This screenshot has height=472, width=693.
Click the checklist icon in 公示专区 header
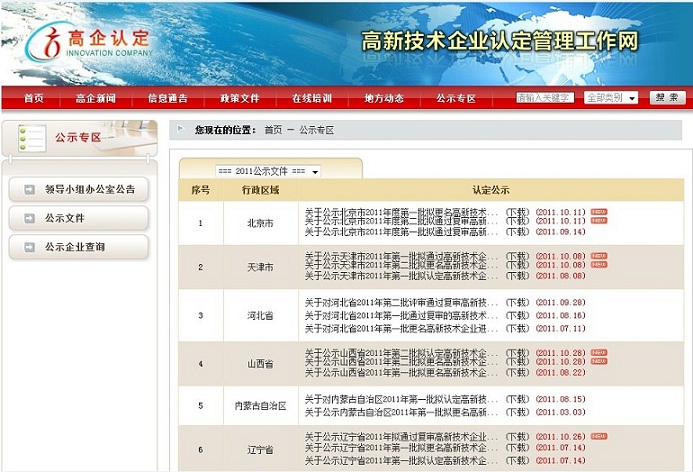(30, 137)
